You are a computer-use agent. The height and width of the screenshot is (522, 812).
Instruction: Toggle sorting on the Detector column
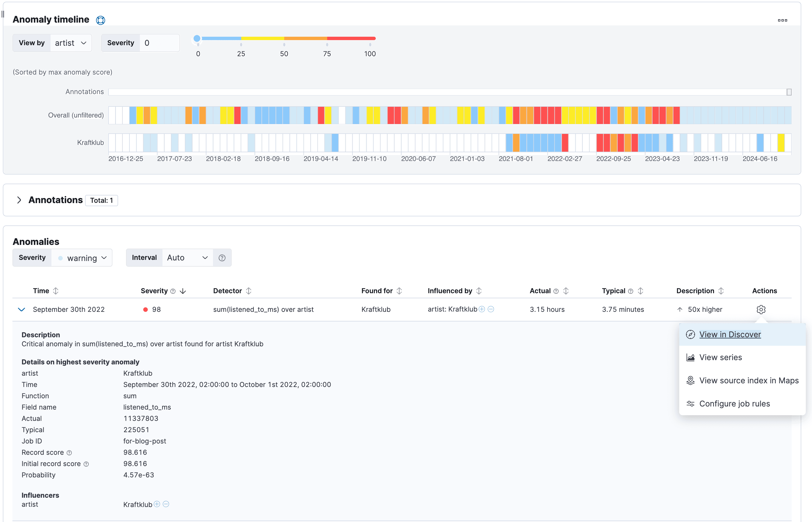tap(249, 291)
